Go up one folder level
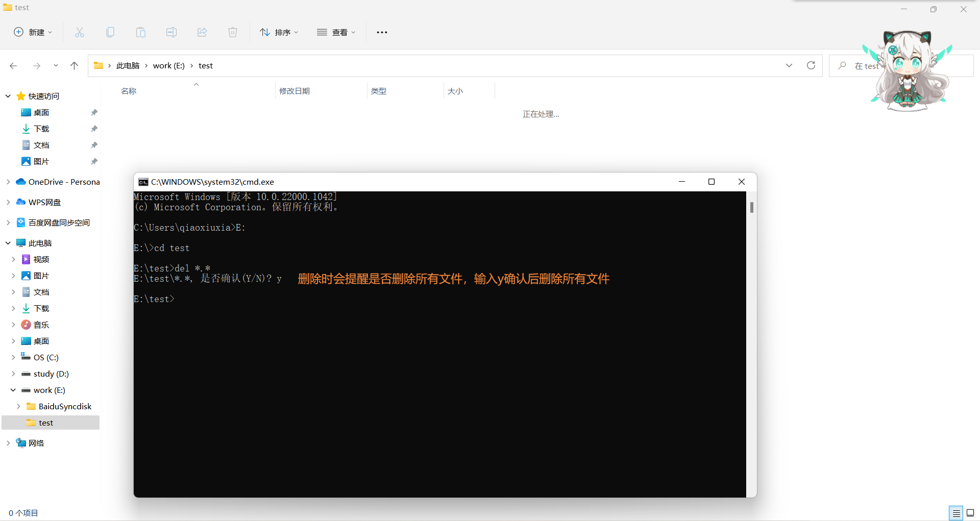 (75, 66)
